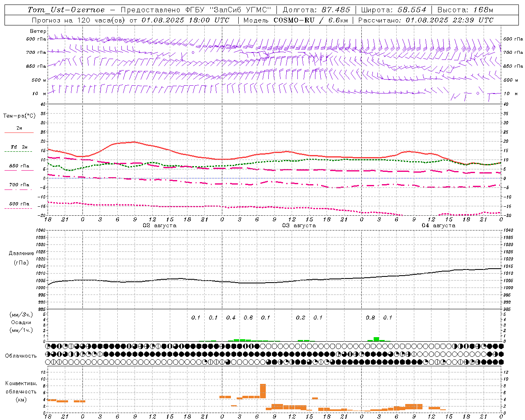Viewport: 525px width, 420px height.
Task: Select the start time 01.08.2025 18:00 UTC
Action: [185, 20]
